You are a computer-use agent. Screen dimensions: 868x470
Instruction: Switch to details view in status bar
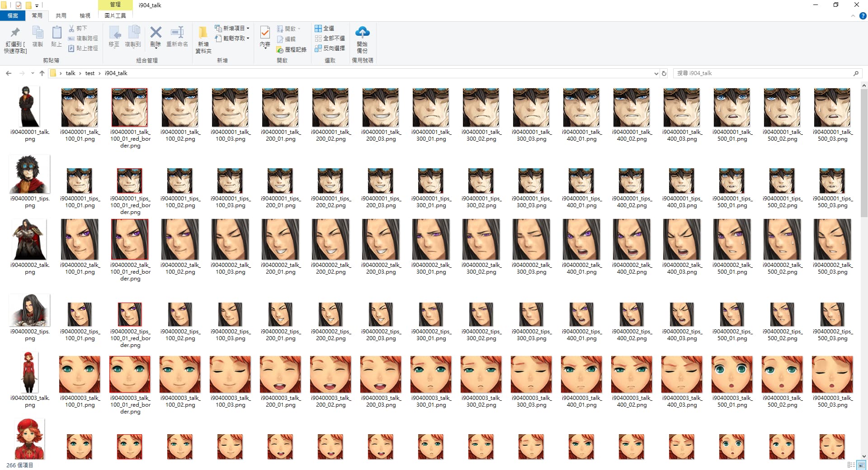851,465
